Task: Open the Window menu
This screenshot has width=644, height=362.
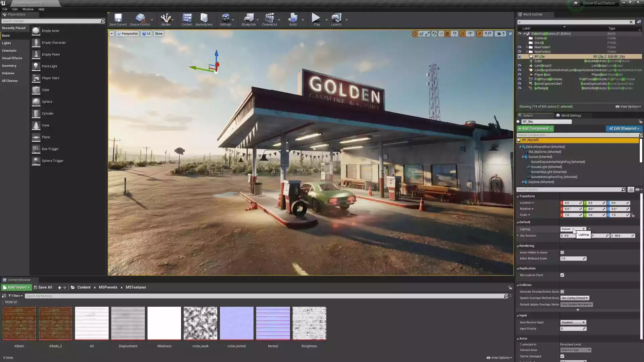Action: tap(28, 9)
